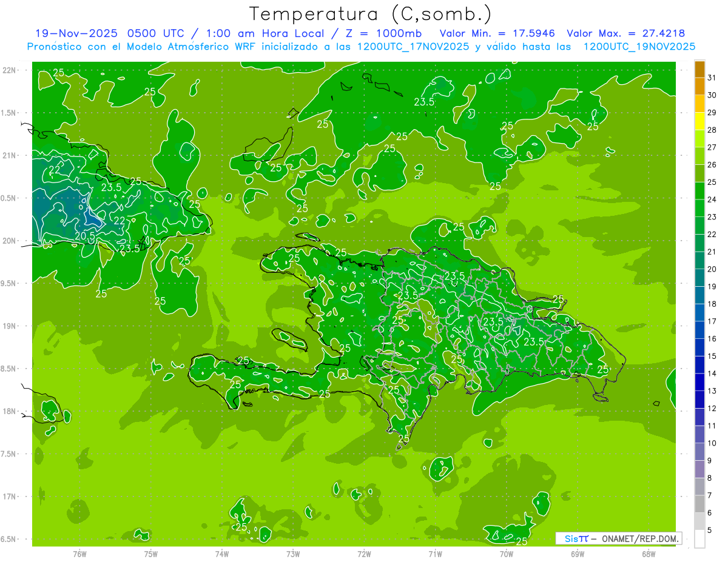The width and height of the screenshot is (728, 562).
Task: Click the legend value "24" on the color scale
Action: pyautogui.click(x=712, y=199)
